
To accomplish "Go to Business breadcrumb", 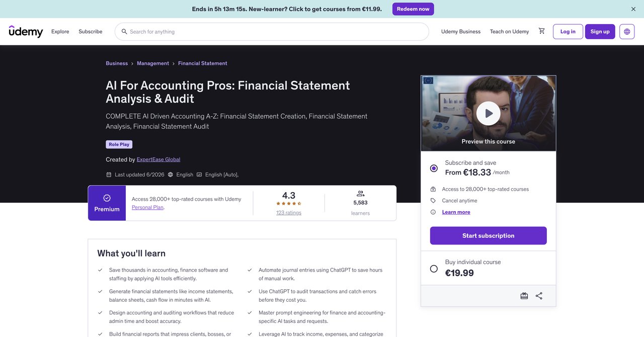I will pyautogui.click(x=117, y=63).
